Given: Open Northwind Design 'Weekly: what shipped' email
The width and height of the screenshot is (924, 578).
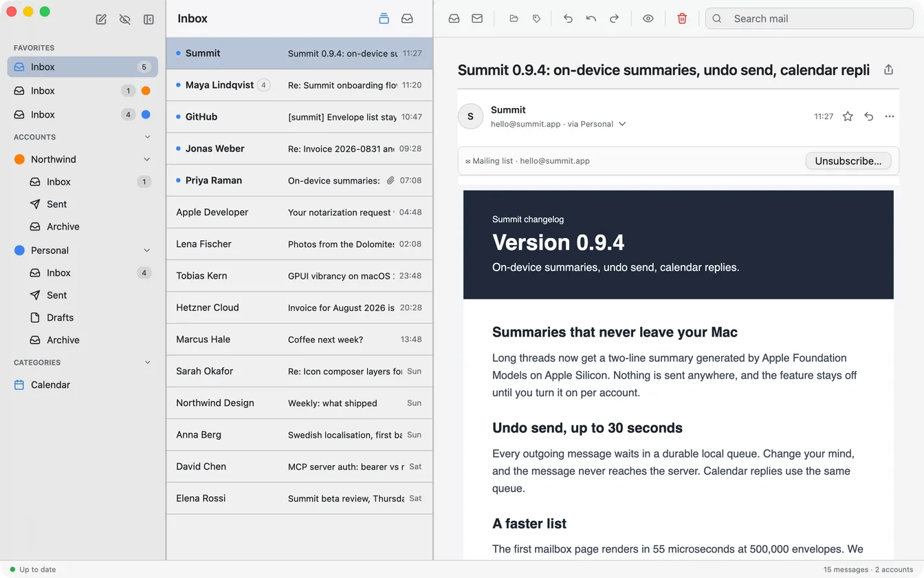Looking at the screenshot, I should 299,403.
